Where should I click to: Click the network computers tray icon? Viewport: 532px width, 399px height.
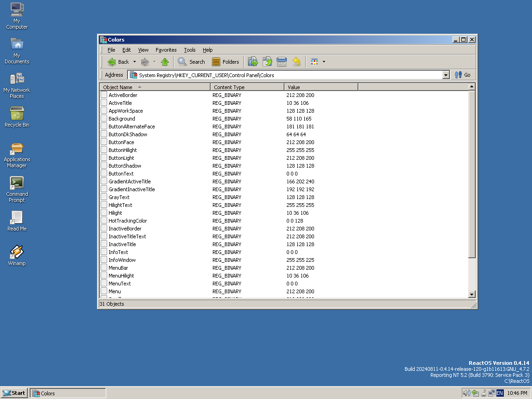tap(492, 393)
